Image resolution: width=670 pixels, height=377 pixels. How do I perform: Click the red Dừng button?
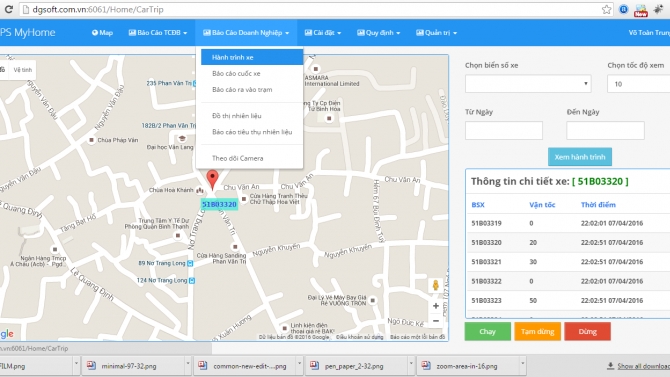(588, 332)
